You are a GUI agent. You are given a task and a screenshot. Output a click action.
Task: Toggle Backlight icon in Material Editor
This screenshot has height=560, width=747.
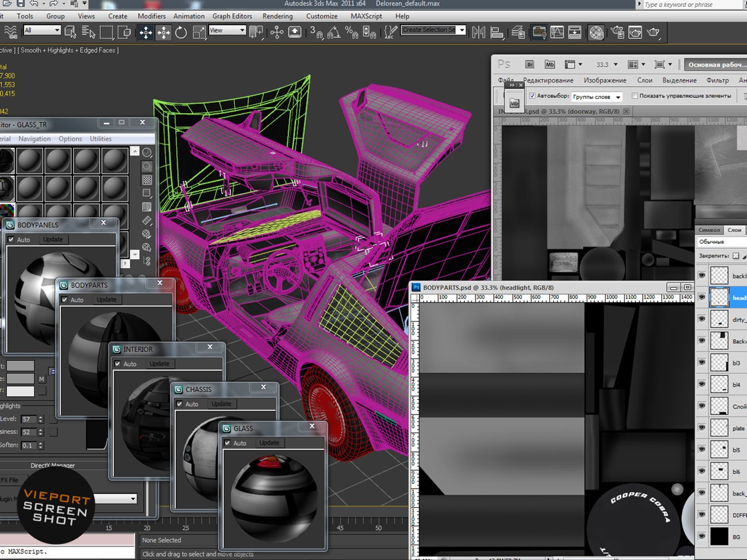click(x=147, y=166)
